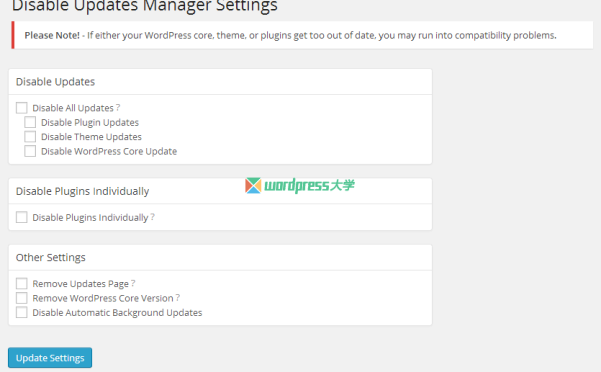Click the Disable Theme Updates label text
The image size is (601, 372).
tap(91, 137)
